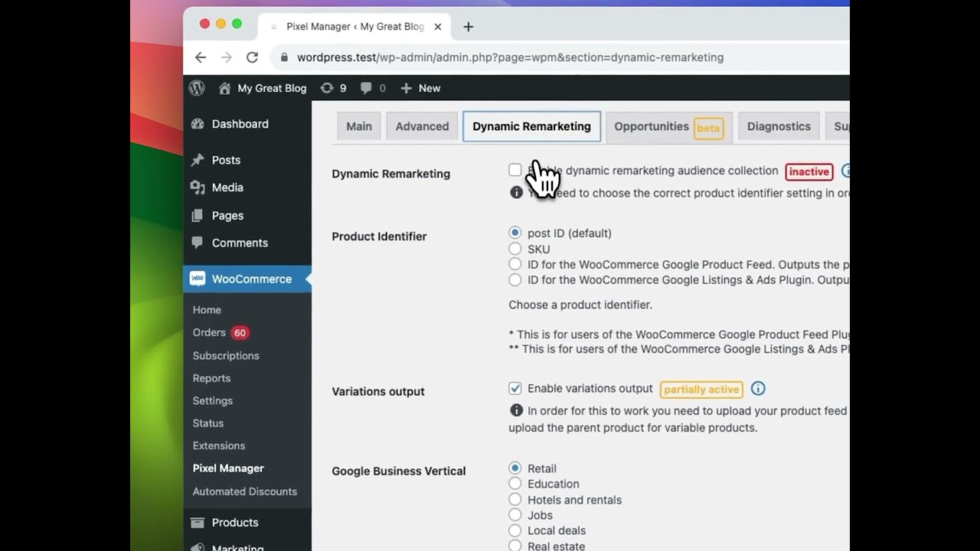
Task: Enable dynamic remarketing audience collection checkbox
Action: pos(515,170)
